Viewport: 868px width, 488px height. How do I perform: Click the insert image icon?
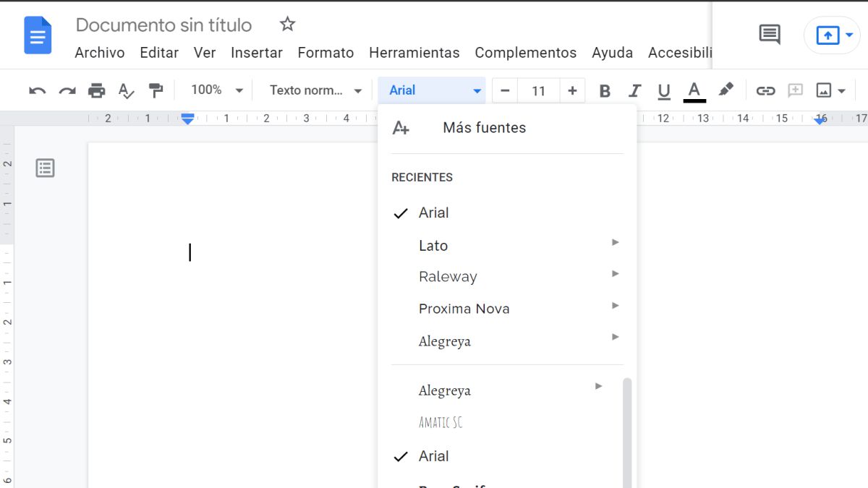tap(825, 90)
